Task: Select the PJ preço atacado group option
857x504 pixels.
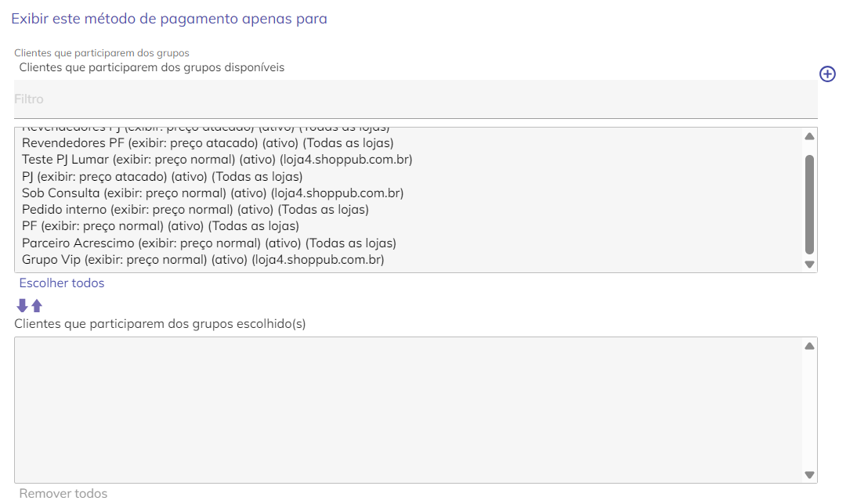Action: point(162,176)
